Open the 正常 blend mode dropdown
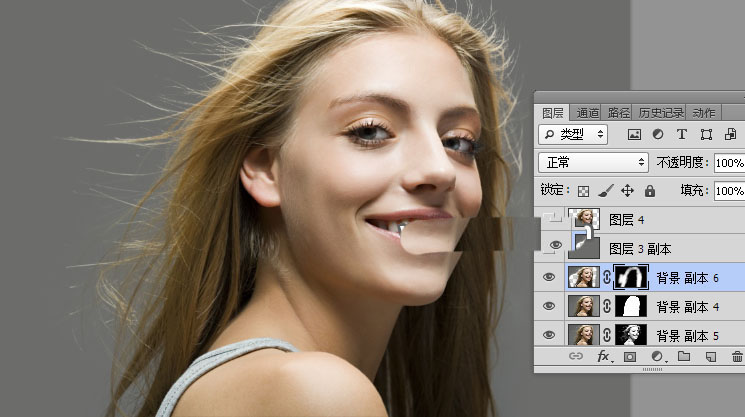 [x=594, y=162]
